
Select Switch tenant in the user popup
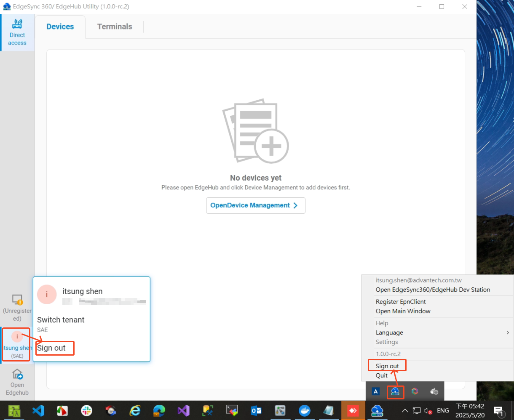click(61, 320)
